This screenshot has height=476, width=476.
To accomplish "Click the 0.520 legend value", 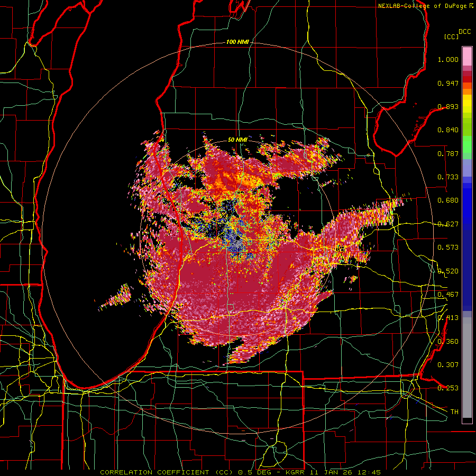I will click(x=448, y=271).
